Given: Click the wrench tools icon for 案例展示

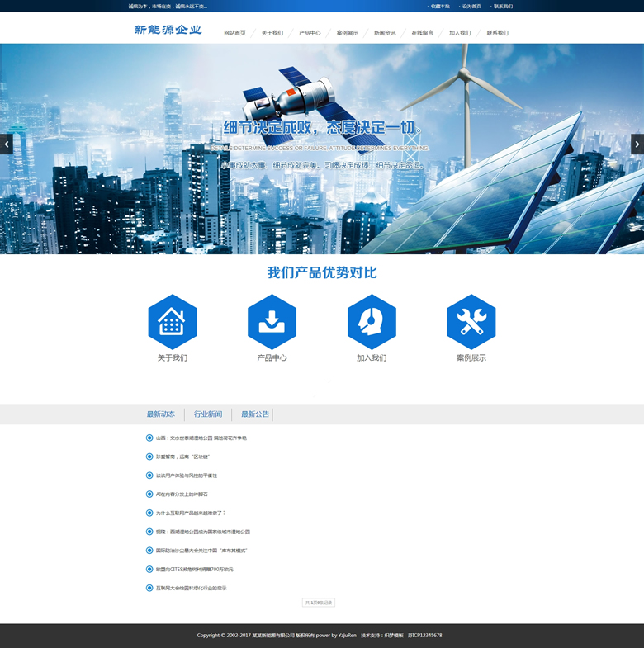Looking at the screenshot, I should (471, 322).
